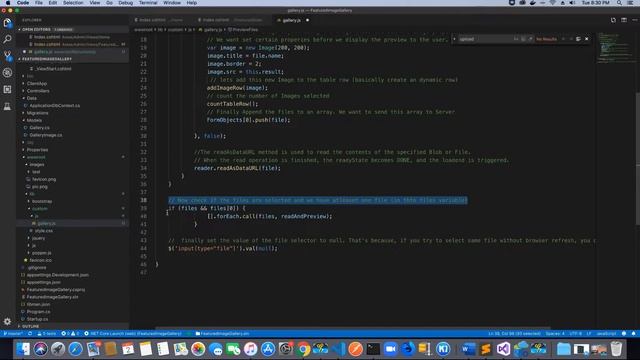Open the Trash in the Dock
The width and height of the screenshot is (640, 360).
pos(616,349)
